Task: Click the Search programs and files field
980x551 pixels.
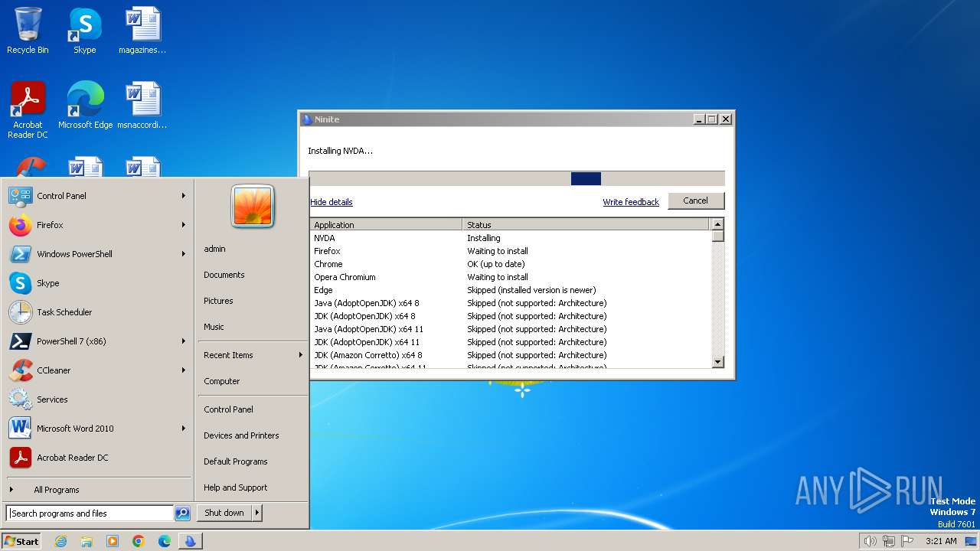Action: coord(90,514)
